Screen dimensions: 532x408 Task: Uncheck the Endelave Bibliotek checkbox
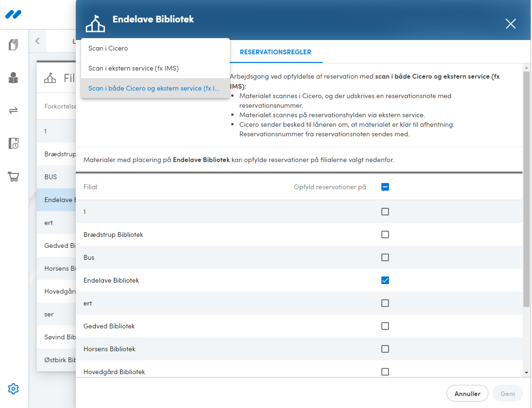pyautogui.click(x=385, y=280)
